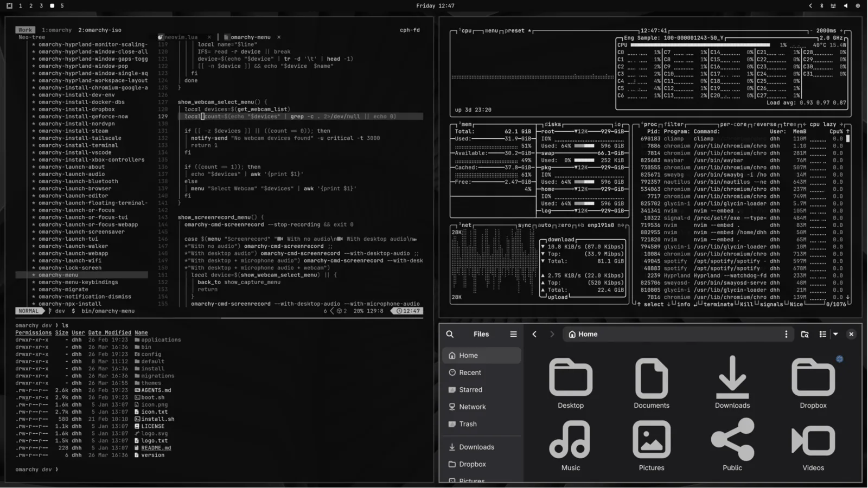
Task: Click the search-everywhere folder icon in Files
Action: 805,334
